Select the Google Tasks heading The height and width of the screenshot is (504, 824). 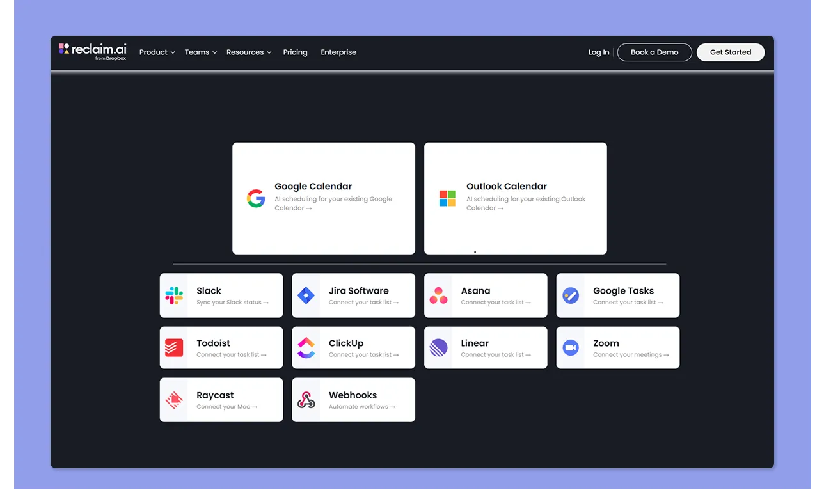pyautogui.click(x=624, y=290)
